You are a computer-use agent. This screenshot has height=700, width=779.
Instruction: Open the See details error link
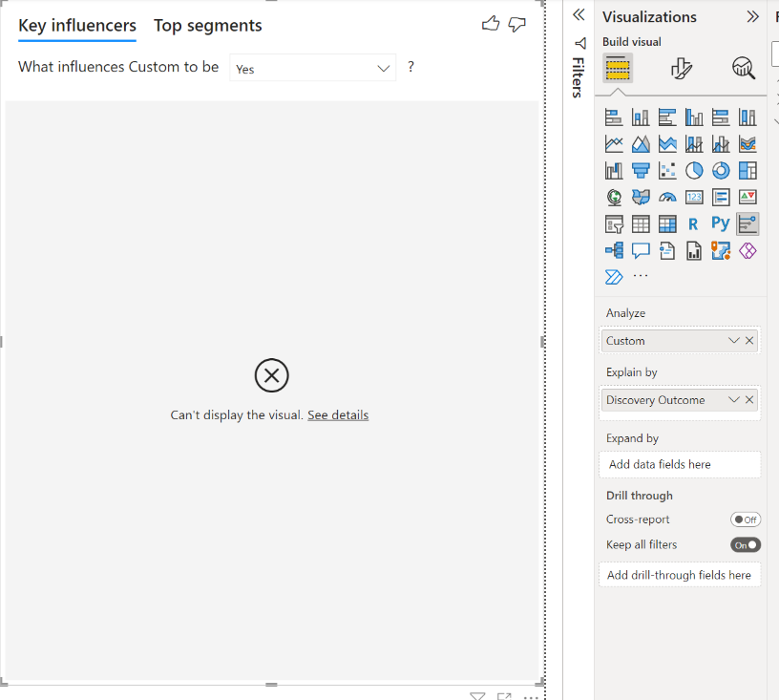(x=338, y=415)
